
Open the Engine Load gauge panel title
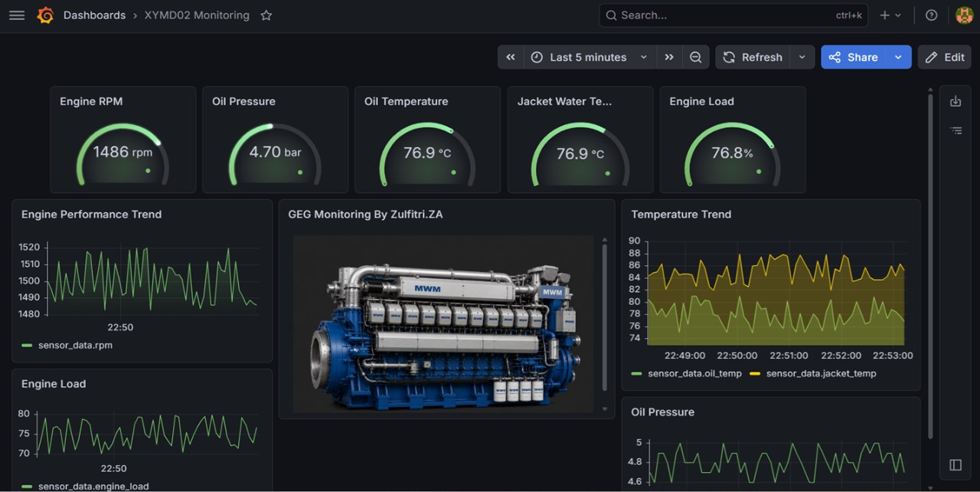pos(701,101)
